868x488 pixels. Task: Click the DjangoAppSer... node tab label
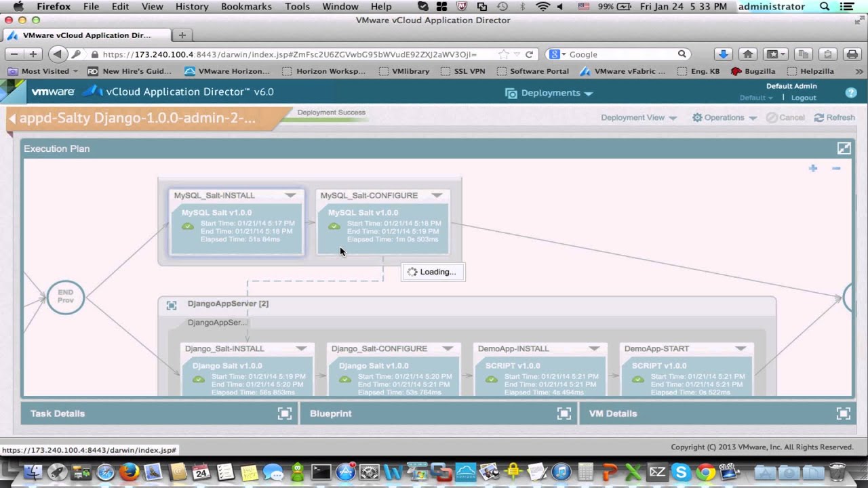[x=217, y=323]
